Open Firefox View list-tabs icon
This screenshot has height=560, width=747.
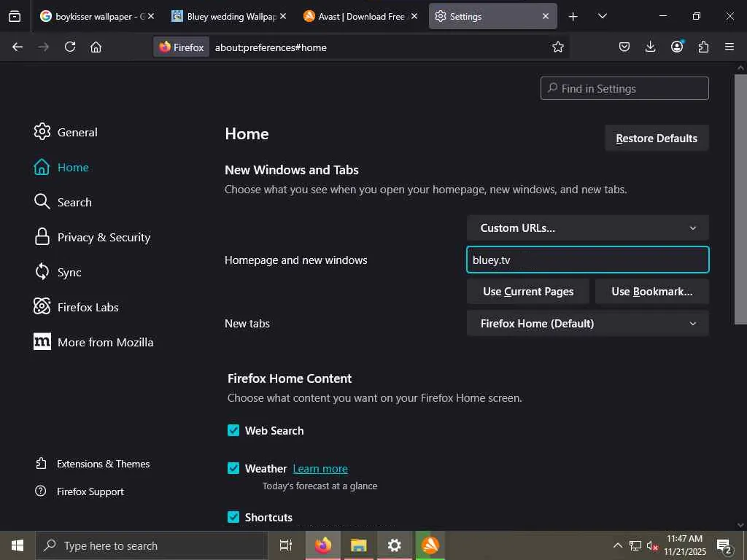(x=15, y=16)
